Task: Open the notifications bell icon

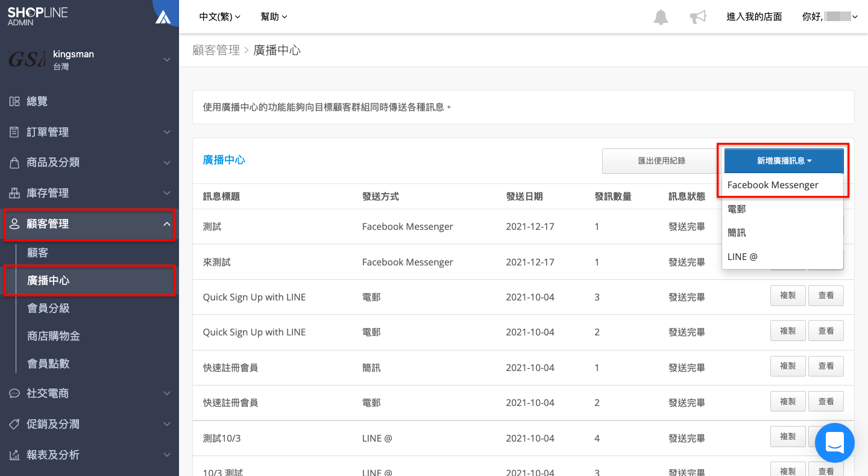Action: [x=661, y=17]
